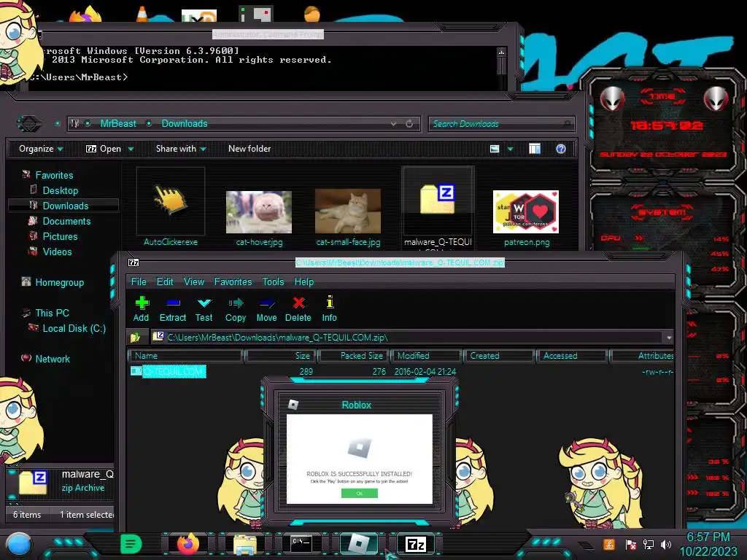This screenshot has height=560, width=747.
Task: Select cat-small-face.jpg thumbnail
Action: pyautogui.click(x=348, y=211)
